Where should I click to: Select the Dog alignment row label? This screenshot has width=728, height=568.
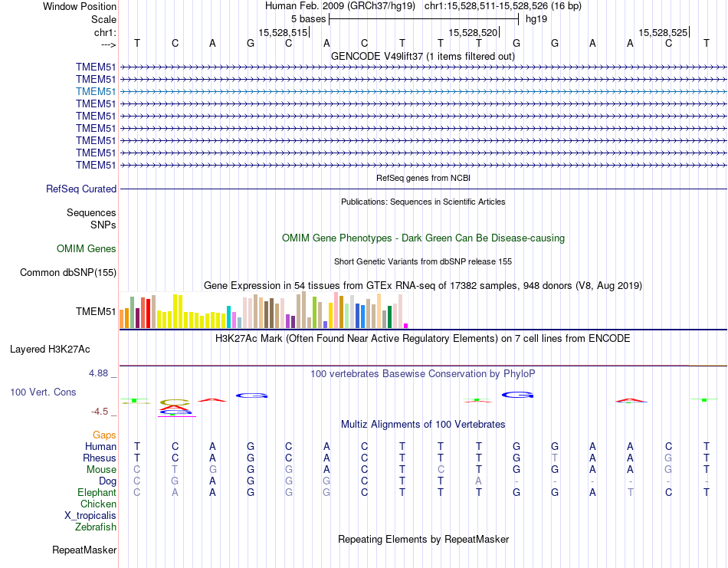coord(107,481)
